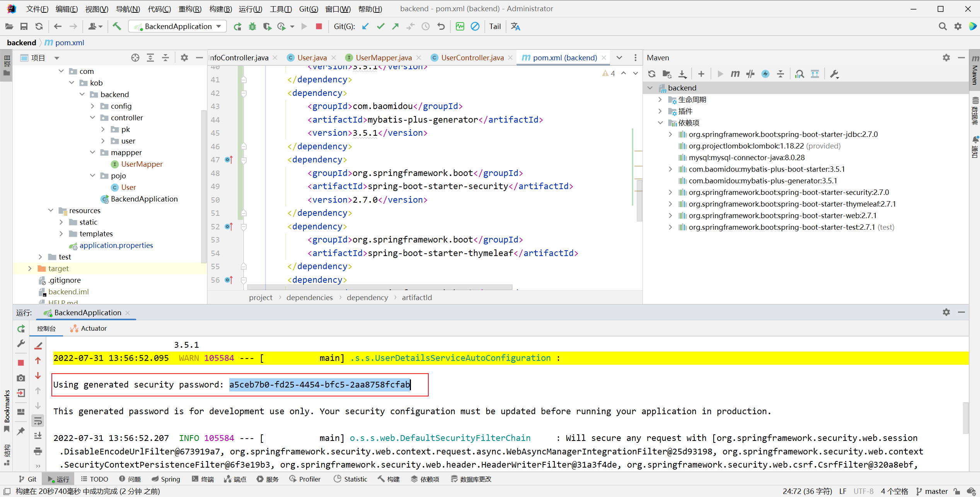The width and height of the screenshot is (980, 497).
Task: Open the Git(G) menu
Action: pos(308,9)
